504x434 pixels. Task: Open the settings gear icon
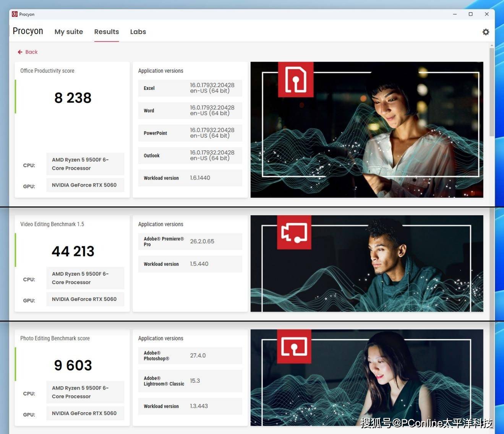click(486, 32)
